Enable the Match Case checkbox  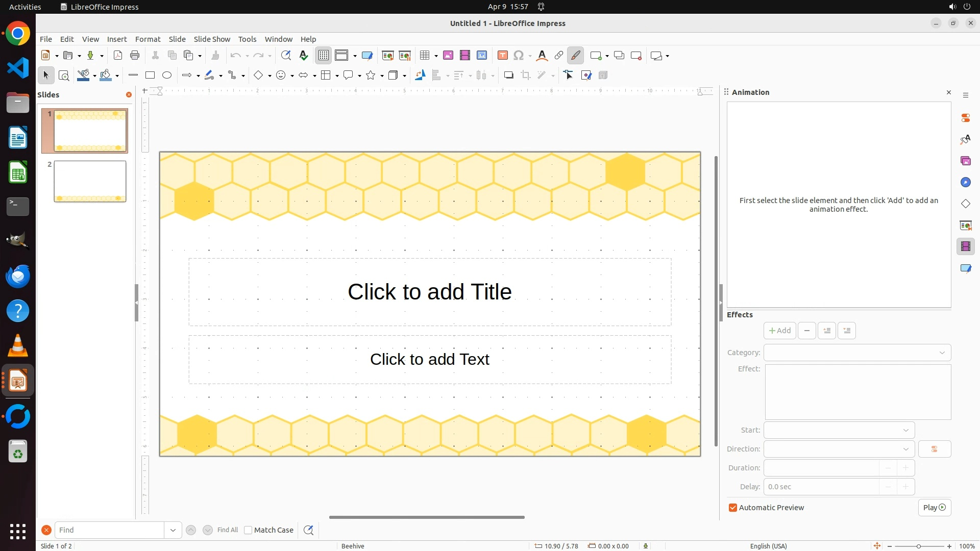tap(248, 530)
